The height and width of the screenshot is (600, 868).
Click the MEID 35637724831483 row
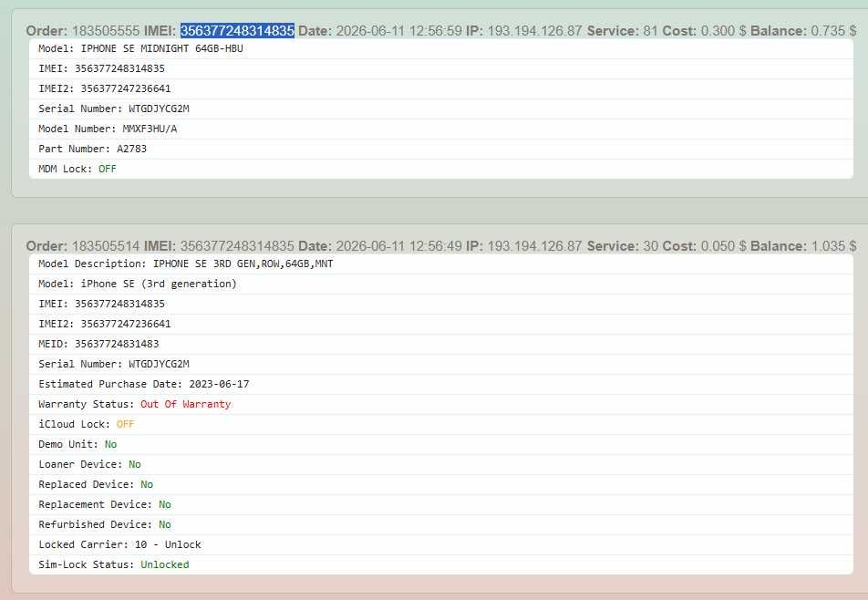click(x=440, y=345)
